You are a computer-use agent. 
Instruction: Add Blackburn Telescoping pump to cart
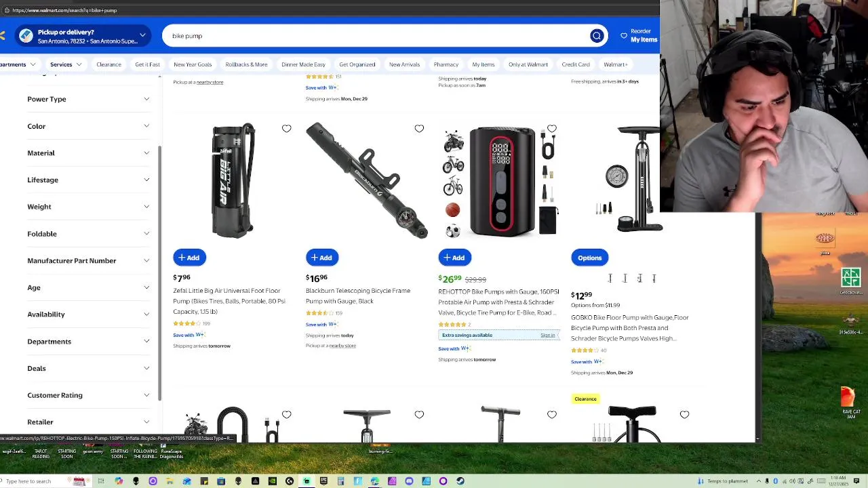click(x=322, y=258)
